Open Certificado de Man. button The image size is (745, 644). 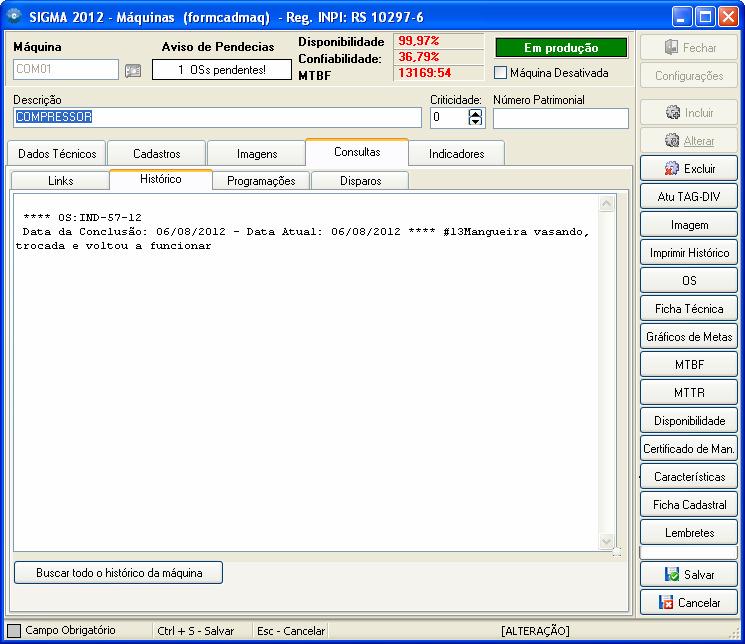coord(689,449)
